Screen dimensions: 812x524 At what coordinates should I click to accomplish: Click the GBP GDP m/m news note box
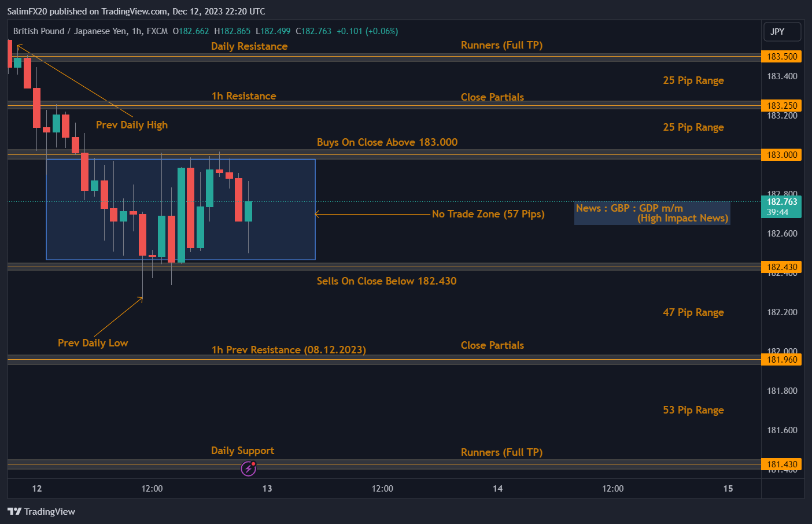point(652,213)
